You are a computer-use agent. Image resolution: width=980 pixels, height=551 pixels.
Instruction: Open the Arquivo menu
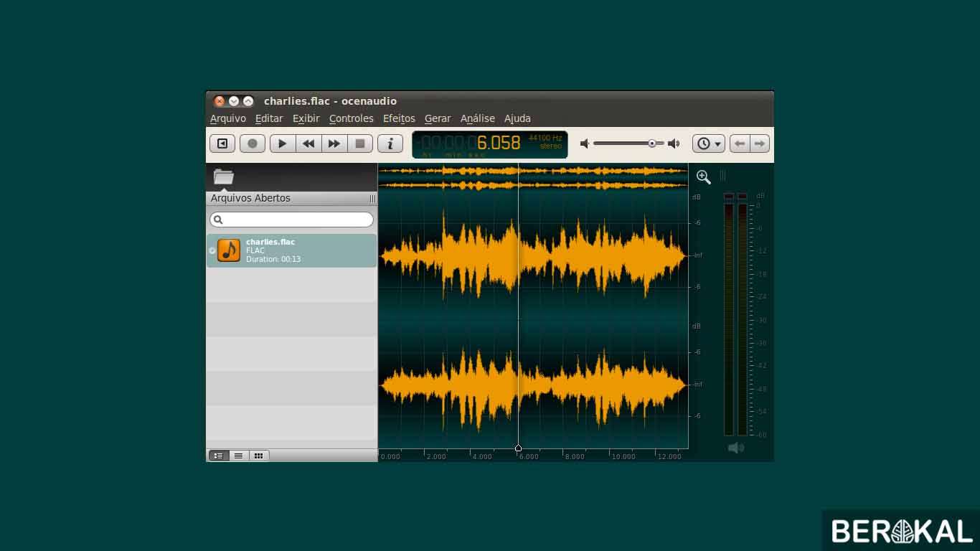(x=228, y=118)
